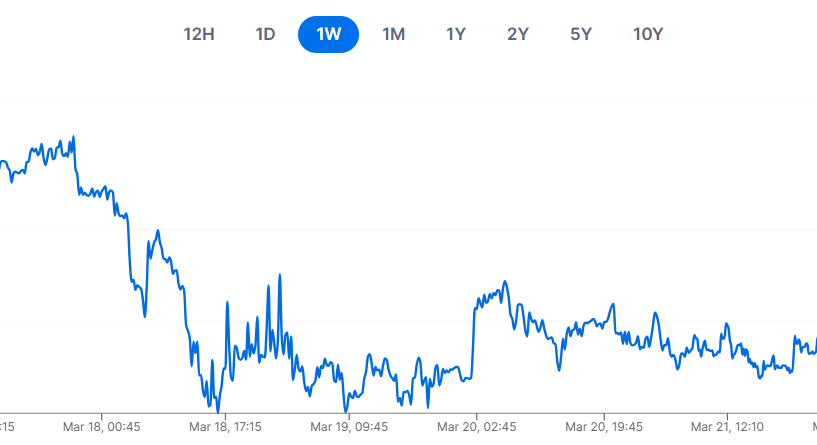
Task: Select the 5Y range option
Action: 581,34
